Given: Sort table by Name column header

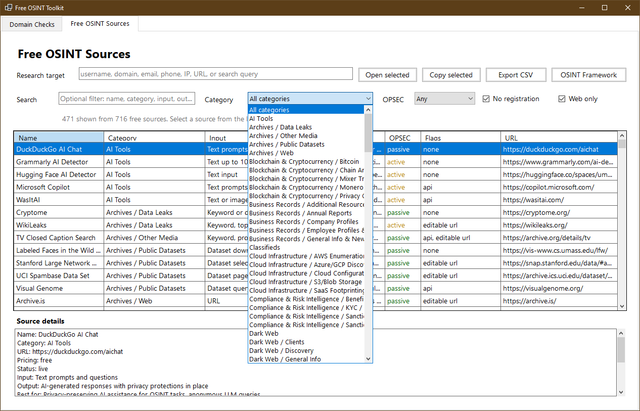Looking at the screenshot, I should pyautogui.click(x=59, y=138).
